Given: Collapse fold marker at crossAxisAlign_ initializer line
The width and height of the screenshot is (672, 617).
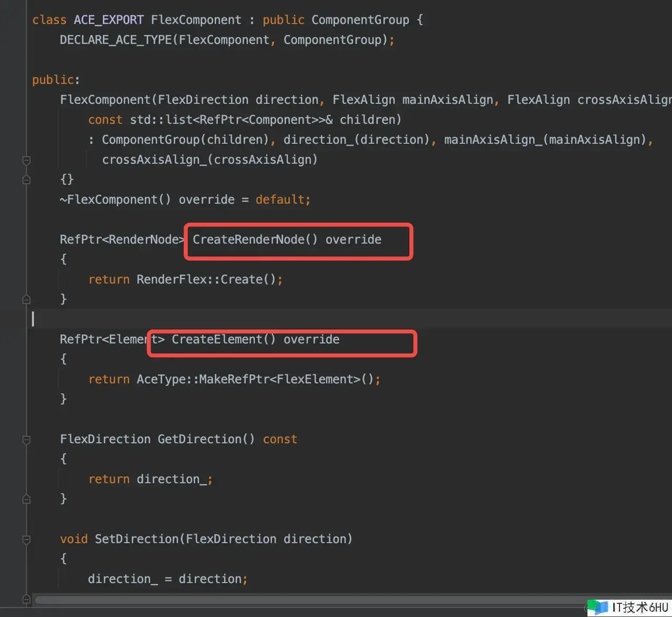Looking at the screenshot, I should pos(26,160).
